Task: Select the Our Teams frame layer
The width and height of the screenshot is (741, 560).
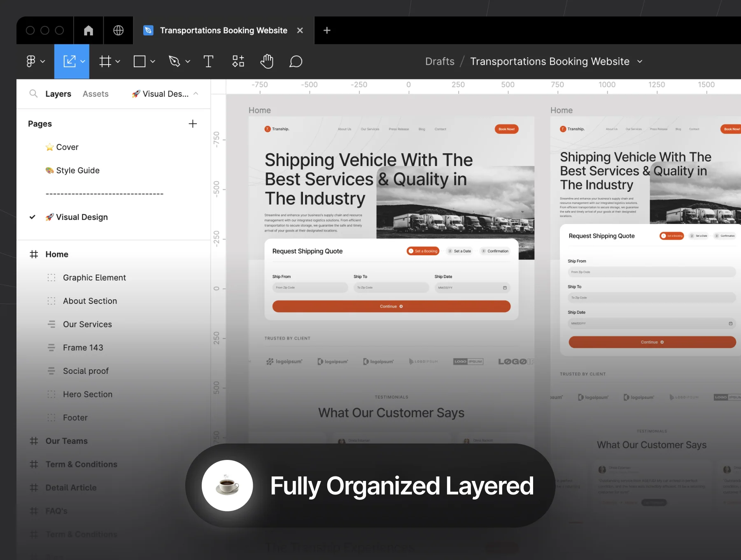Action: click(x=66, y=441)
